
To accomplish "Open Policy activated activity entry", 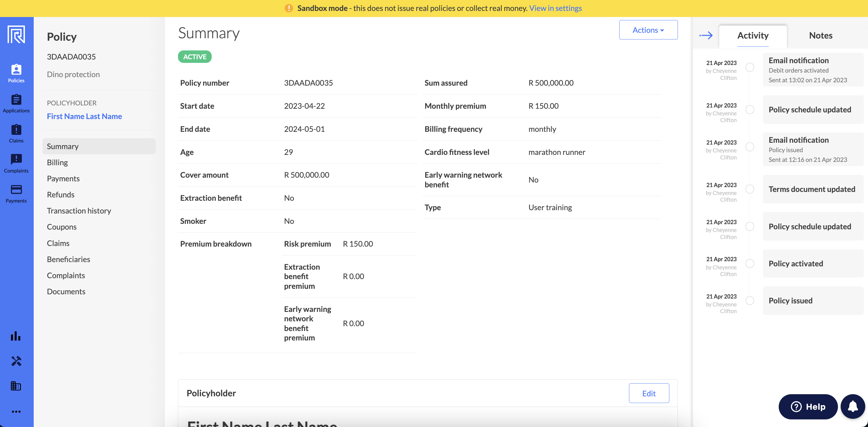I will 813,264.
